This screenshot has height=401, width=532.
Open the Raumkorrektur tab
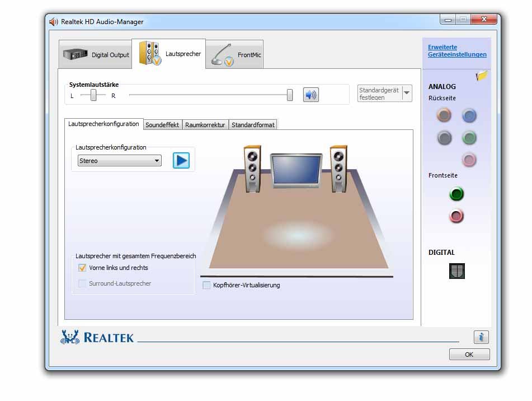[205, 125]
